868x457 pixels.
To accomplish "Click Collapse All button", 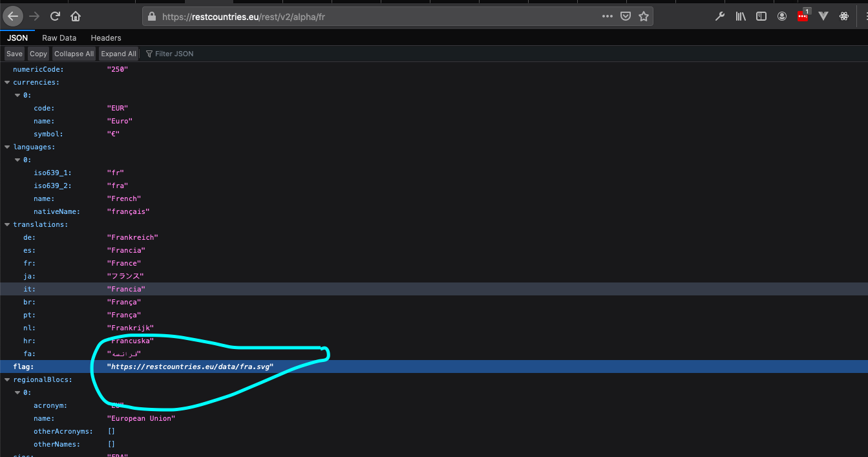I will 74,54.
